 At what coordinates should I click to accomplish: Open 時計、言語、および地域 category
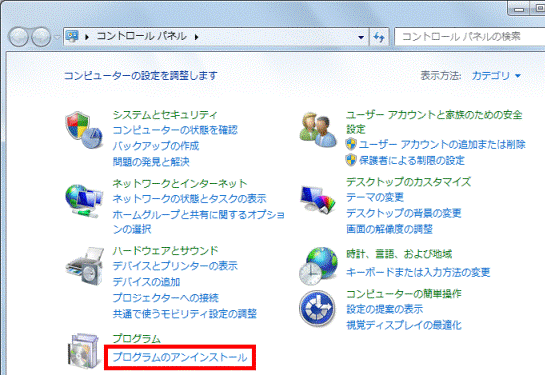[x=399, y=254]
